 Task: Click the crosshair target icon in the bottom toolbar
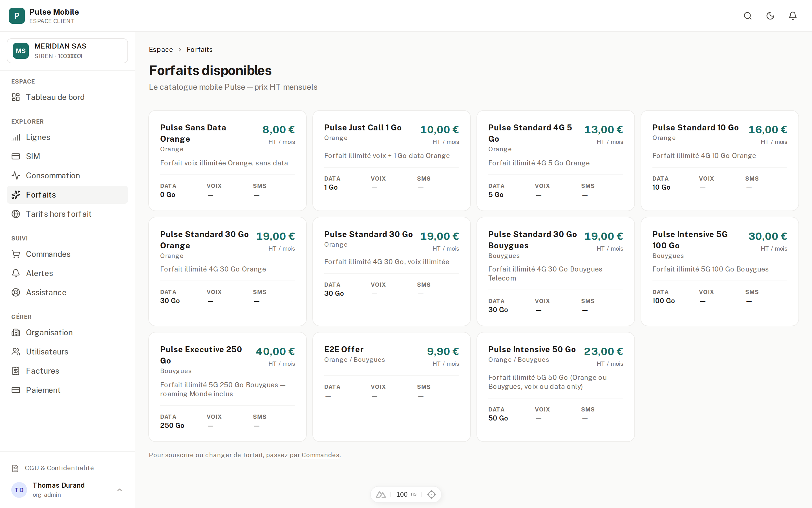coord(431,494)
